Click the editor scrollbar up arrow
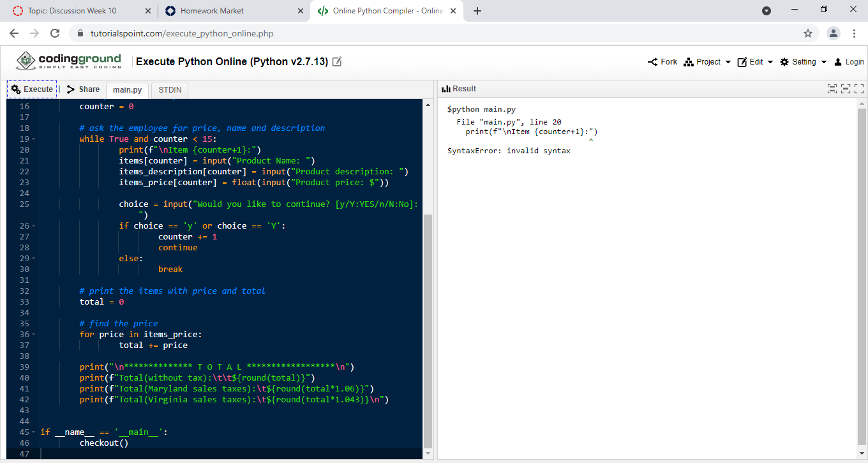The image size is (868, 463). tap(428, 104)
